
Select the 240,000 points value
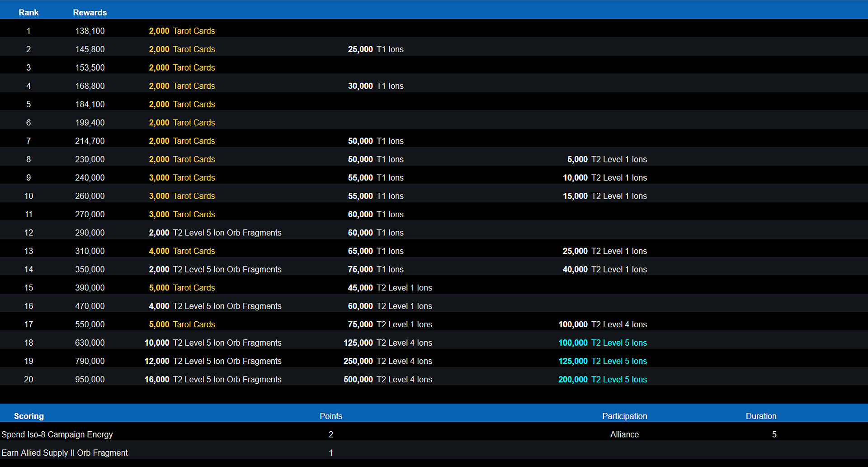coord(90,178)
